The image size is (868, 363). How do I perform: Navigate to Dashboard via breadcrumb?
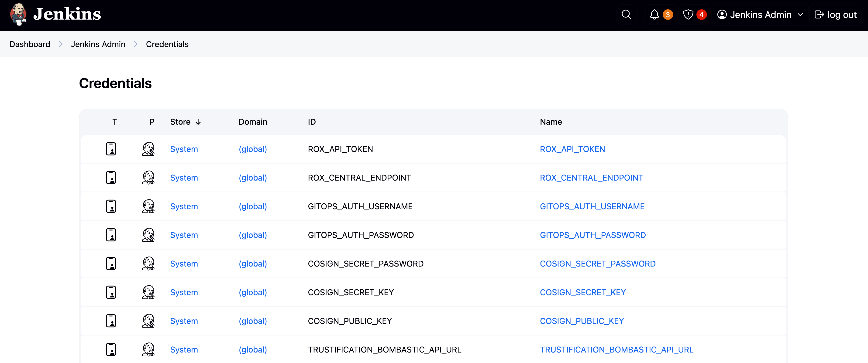[30, 44]
